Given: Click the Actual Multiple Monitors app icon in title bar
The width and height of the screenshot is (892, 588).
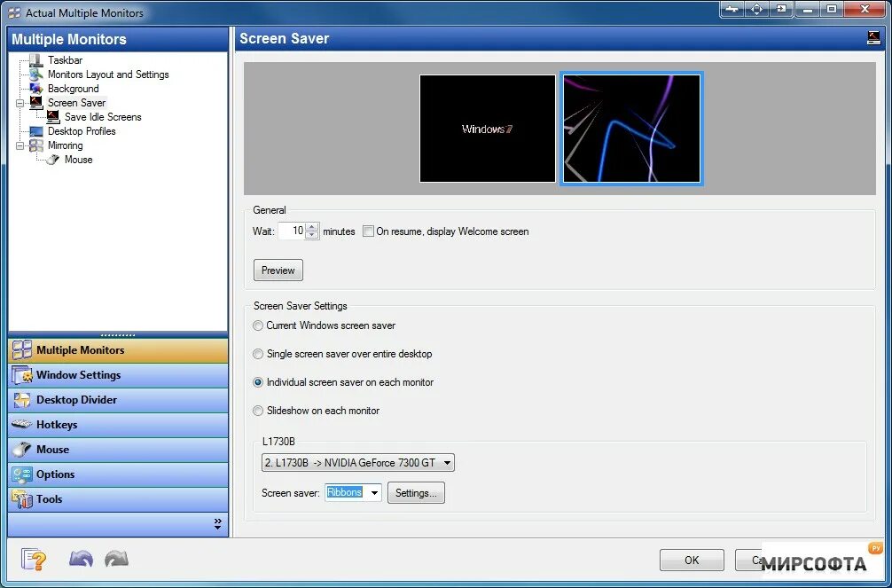Looking at the screenshot, I should pyautogui.click(x=14, y=12).
